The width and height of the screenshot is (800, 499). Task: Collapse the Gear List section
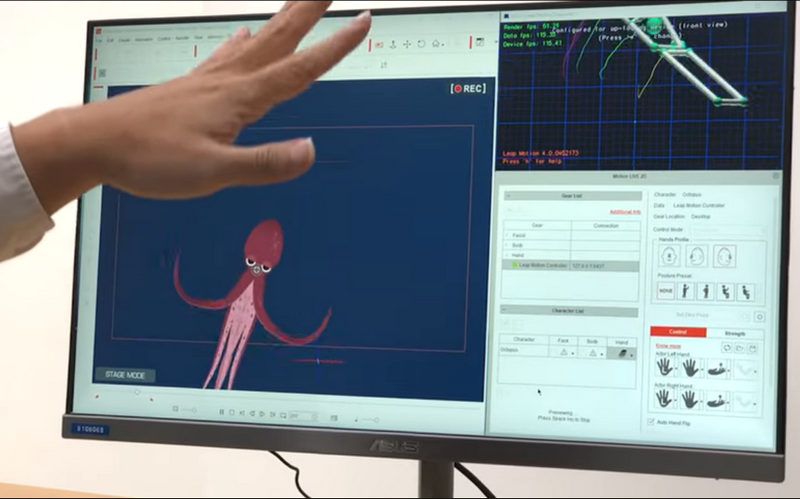coord(507,196)
